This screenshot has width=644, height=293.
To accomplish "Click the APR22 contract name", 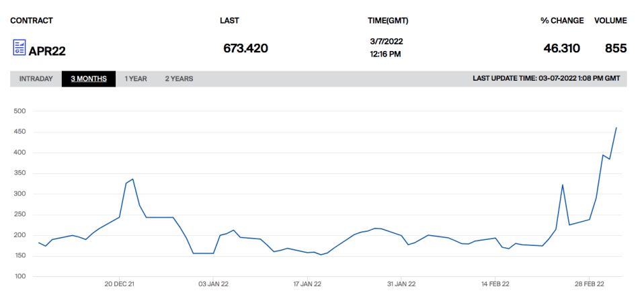I will pyautogui.click(x=47, y=51).
